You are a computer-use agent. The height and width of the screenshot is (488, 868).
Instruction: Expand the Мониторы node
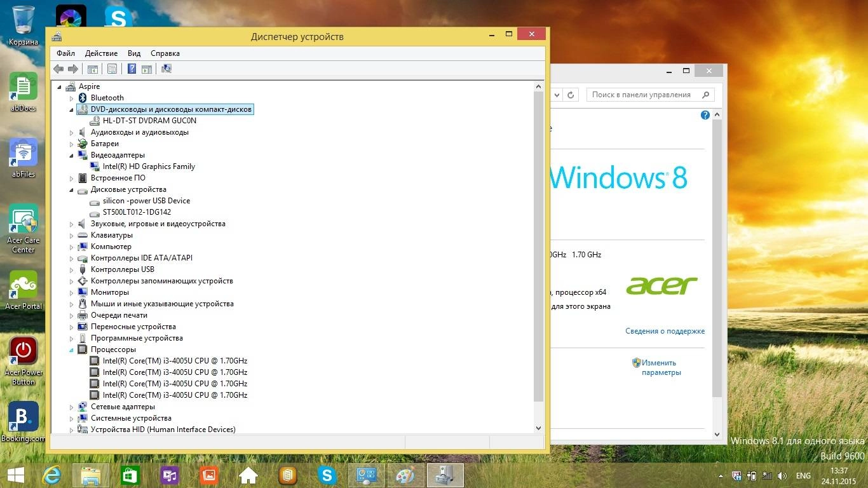pos(71,292)
